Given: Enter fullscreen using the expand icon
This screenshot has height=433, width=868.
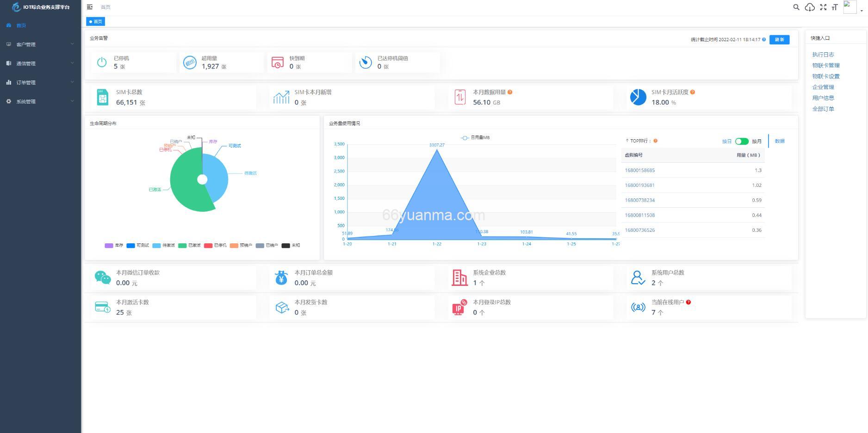Looking at the screenshot, I should (823, 7).
